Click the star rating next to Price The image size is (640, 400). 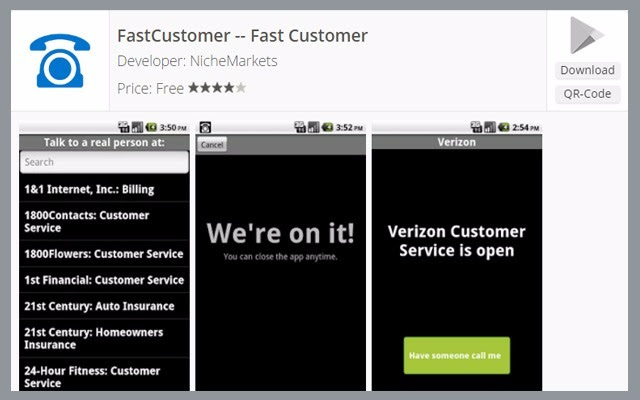click(217, 88)
